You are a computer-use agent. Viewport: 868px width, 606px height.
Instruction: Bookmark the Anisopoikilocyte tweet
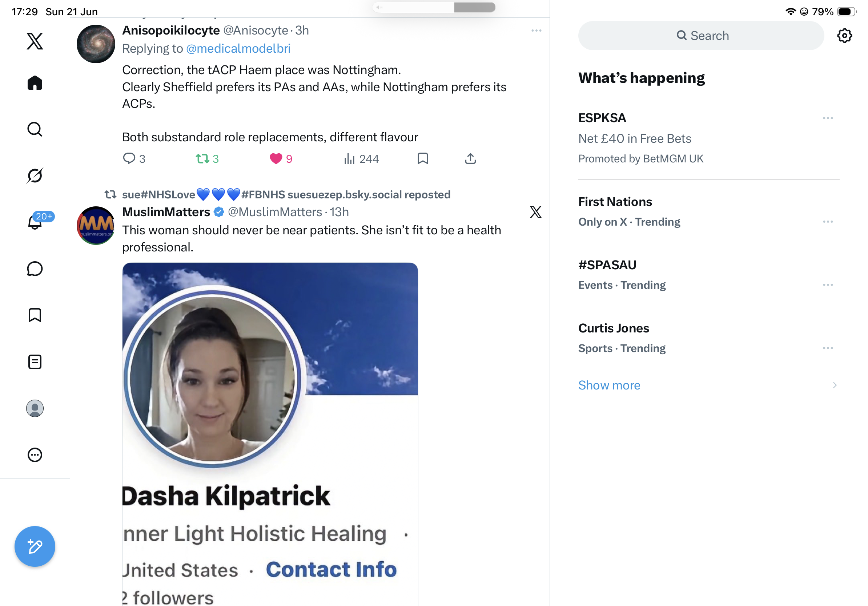pos(423,159)
